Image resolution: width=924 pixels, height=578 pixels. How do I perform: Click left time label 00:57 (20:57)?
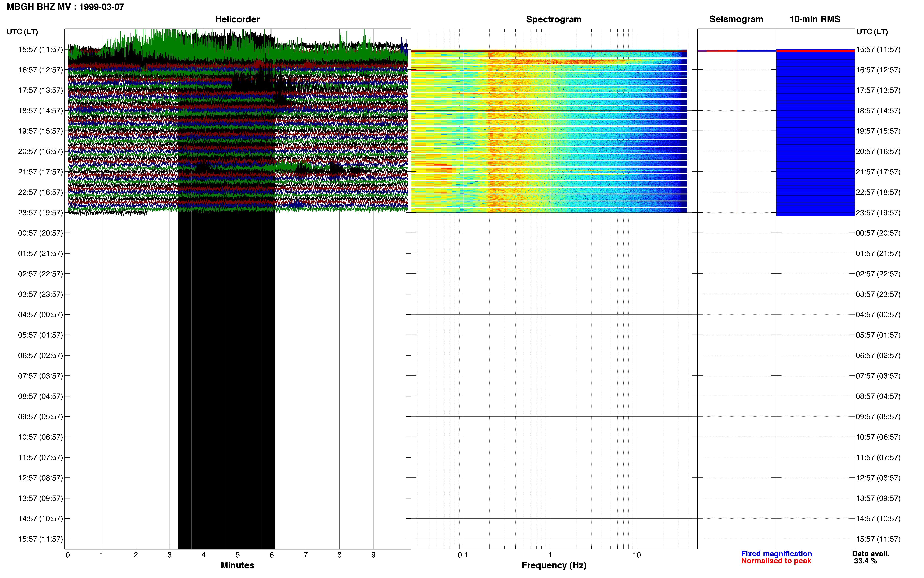click(40, 233)
